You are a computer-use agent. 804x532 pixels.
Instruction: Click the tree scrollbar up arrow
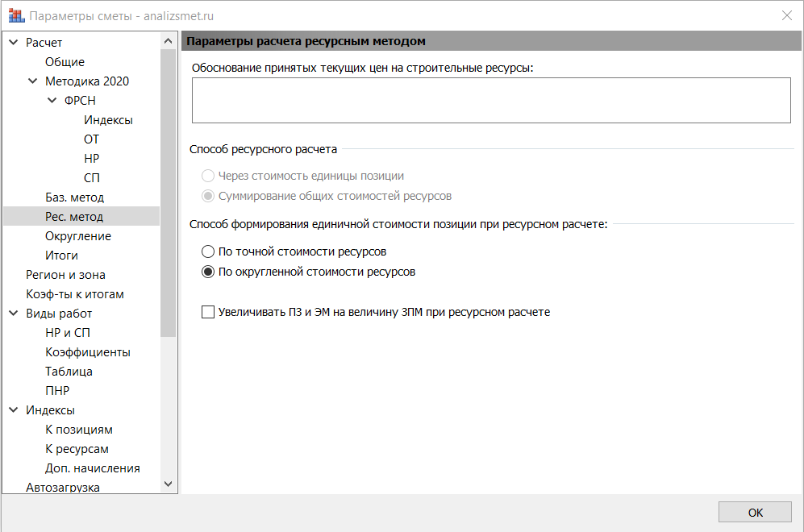(x=168, y=41)
